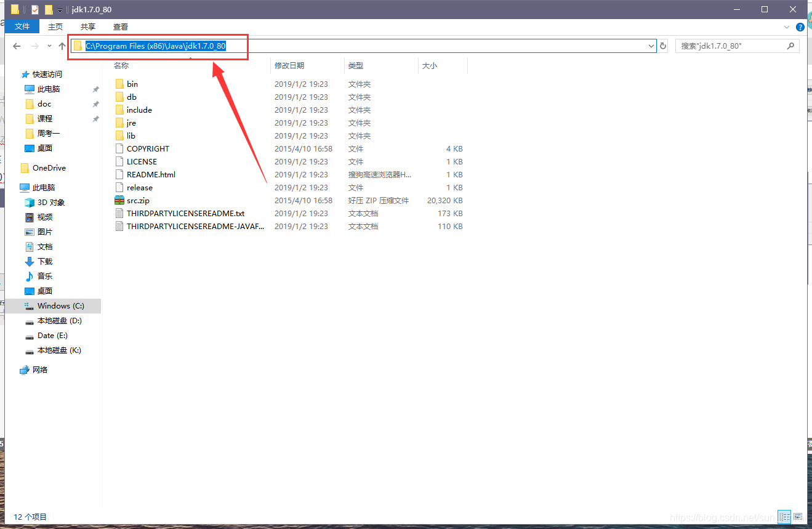
Task: Open Explorer help question mark
Action: coord(800,27)
